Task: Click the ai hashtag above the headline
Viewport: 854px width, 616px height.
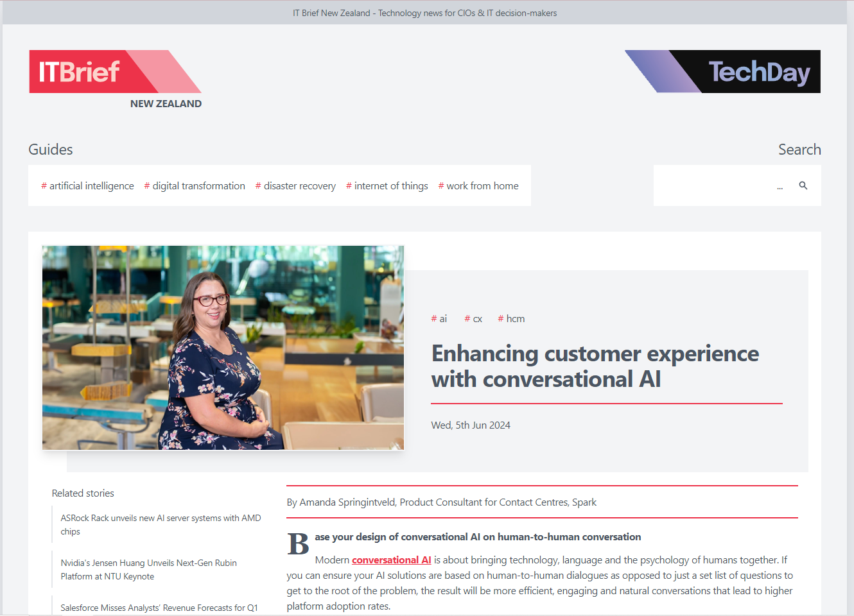Action: 439,319
